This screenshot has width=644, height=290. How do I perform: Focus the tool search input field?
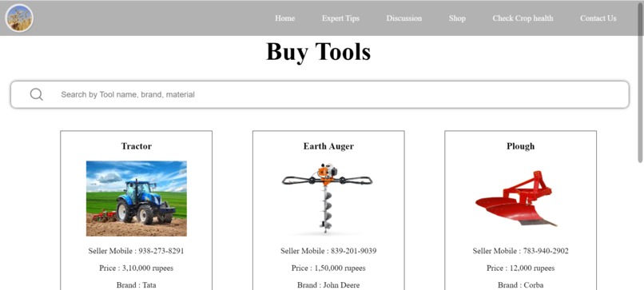coord(320,94)
